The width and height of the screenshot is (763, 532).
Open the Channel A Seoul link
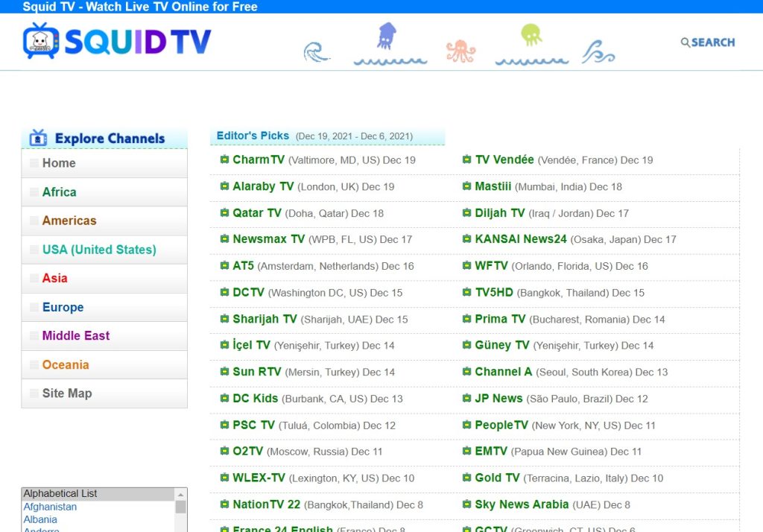tap(503, 372)
